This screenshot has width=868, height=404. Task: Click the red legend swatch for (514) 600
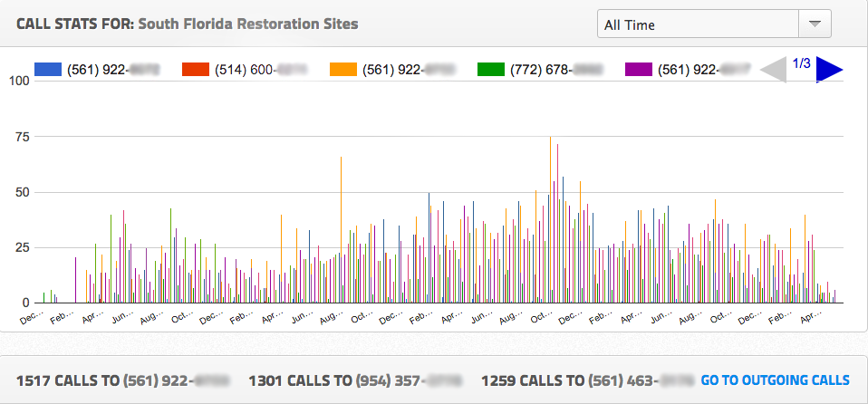point(195,69)
